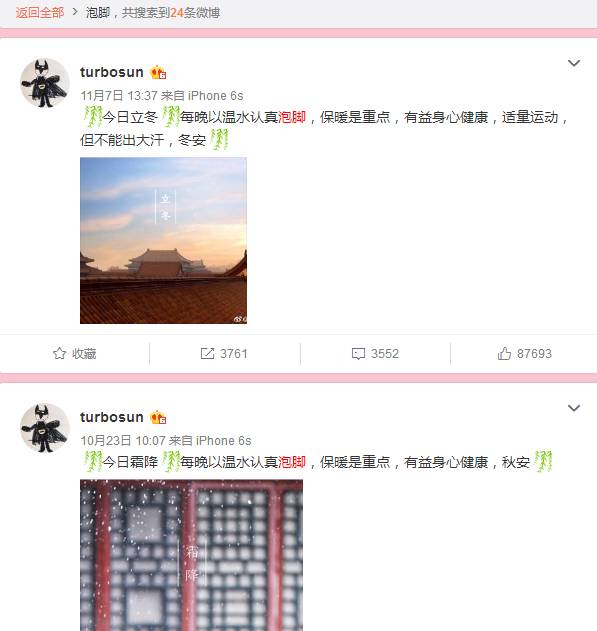Click the 来自 iPhone 6s source on the first post
Screen dimensions: 597x631
tap(202, 96)
